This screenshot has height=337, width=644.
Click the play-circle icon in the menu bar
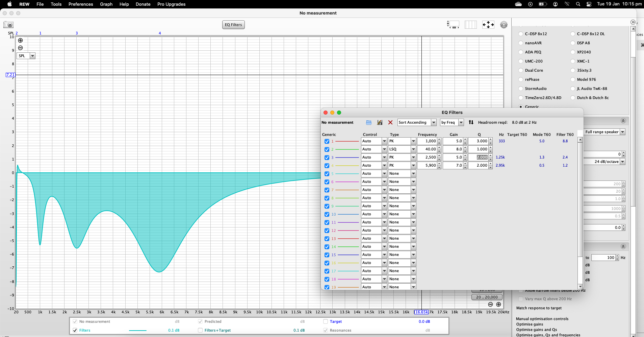[530, 4]
